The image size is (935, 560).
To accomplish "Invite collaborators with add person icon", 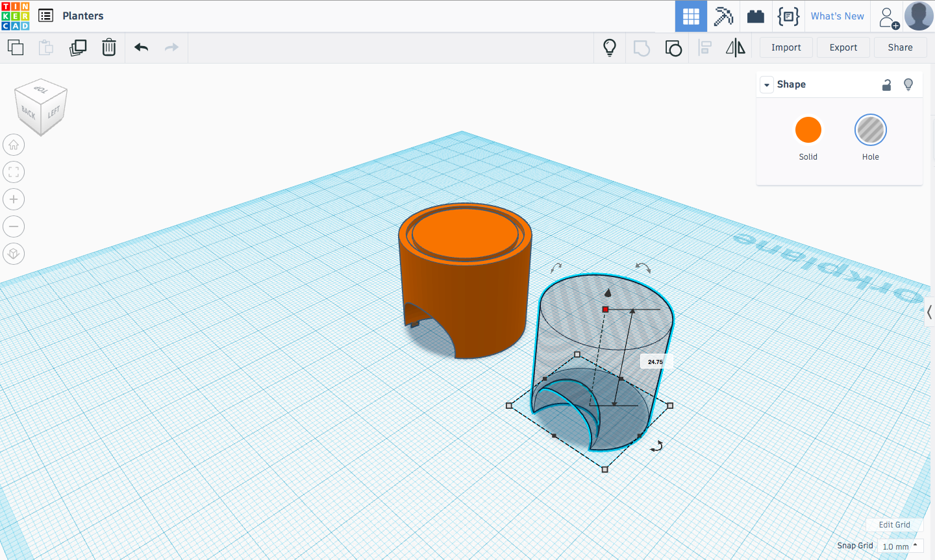I will pyautogui.click(x=888, y=18).
